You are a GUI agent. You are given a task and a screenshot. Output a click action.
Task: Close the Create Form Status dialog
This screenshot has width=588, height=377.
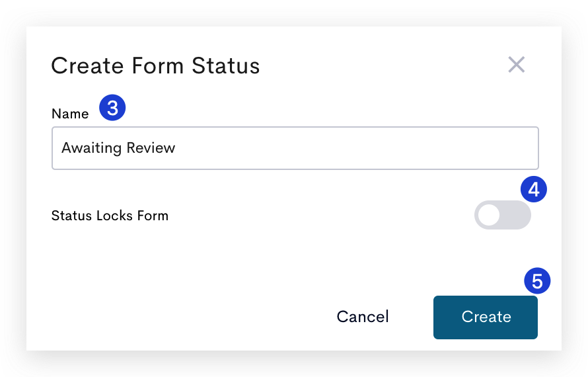517,65
